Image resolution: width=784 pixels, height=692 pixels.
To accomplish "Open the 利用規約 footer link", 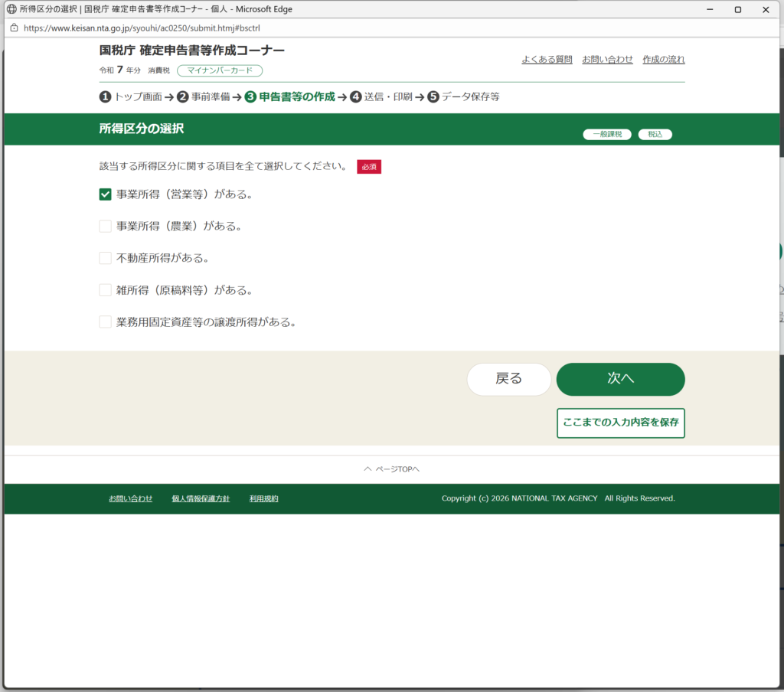I will 263,498.
